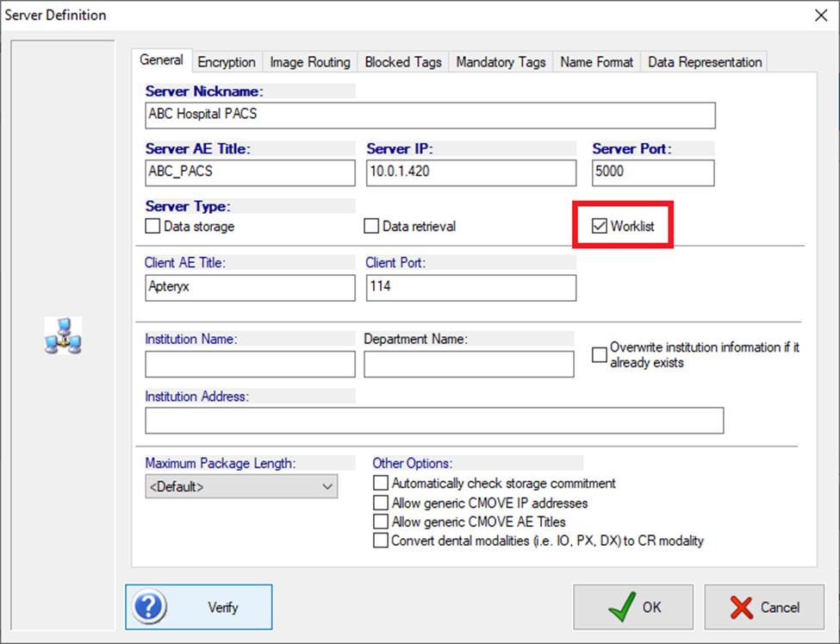Open the Maximum Package Length dropdown
The height and width of the screenshot is (644, 840).
coord(241,486)
